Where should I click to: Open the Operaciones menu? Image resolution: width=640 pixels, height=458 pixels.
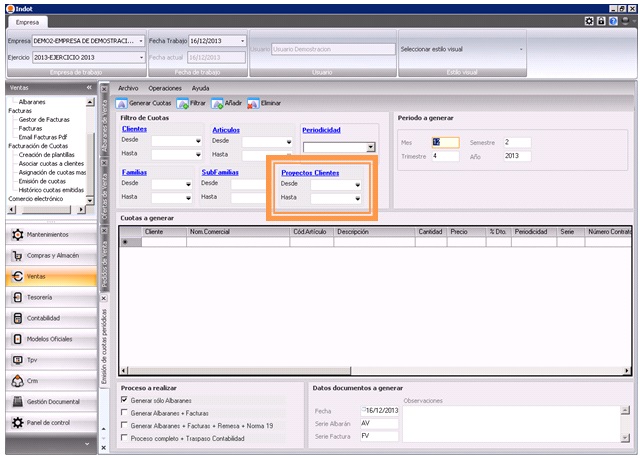165,88
